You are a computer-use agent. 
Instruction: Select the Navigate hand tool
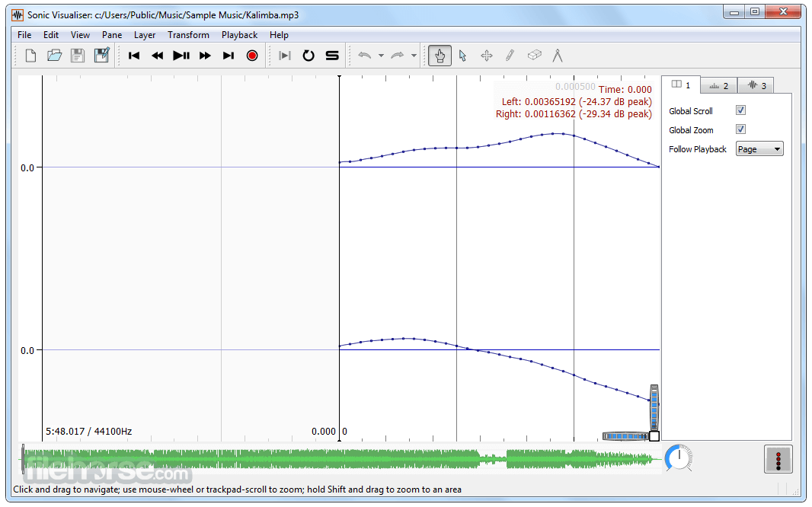440,56
